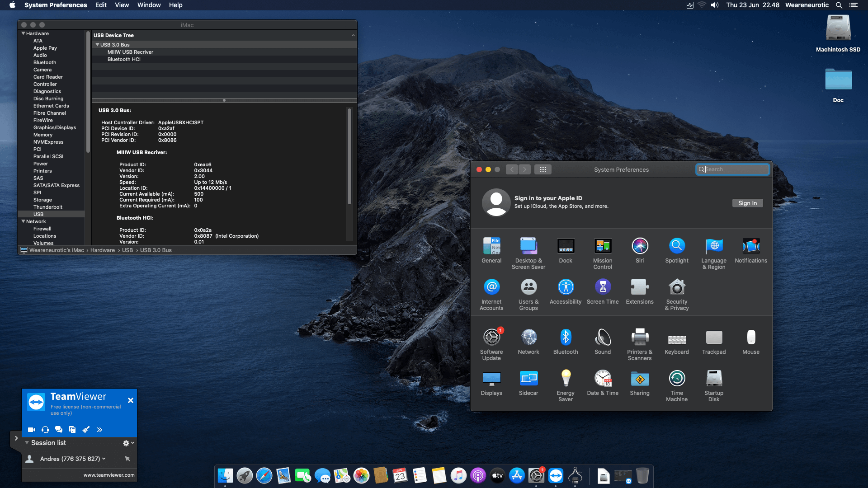
Task: Show all preferences grid button
Action: click(x=543, y=169)
